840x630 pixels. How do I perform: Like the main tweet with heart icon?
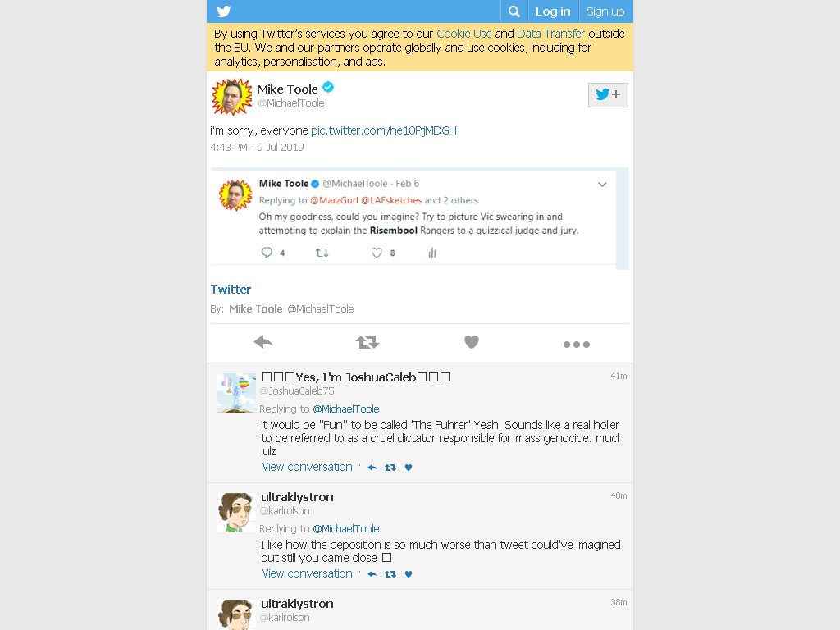coord(472,342)
